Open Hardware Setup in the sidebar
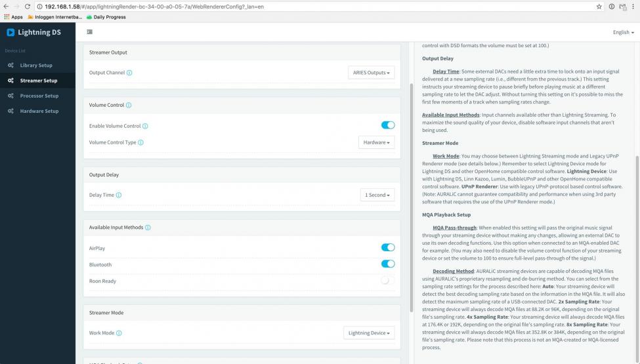 click(37, 111)
